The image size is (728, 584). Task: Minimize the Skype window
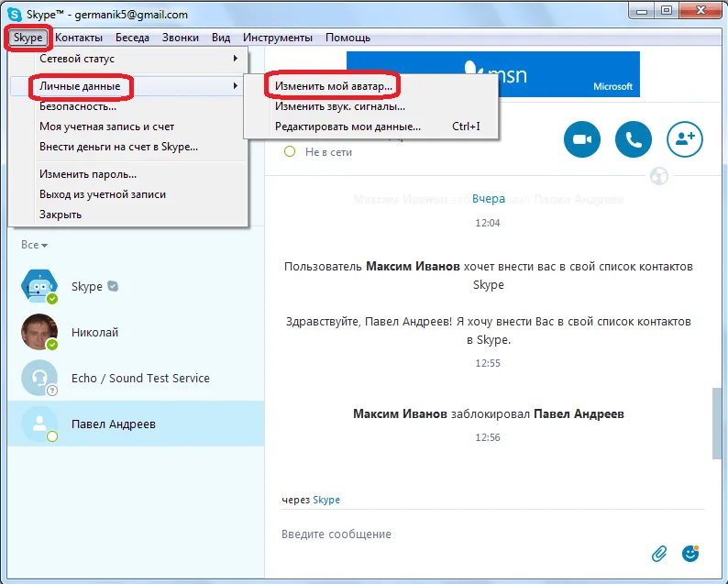pyautogui.click(x=642, y=10)
